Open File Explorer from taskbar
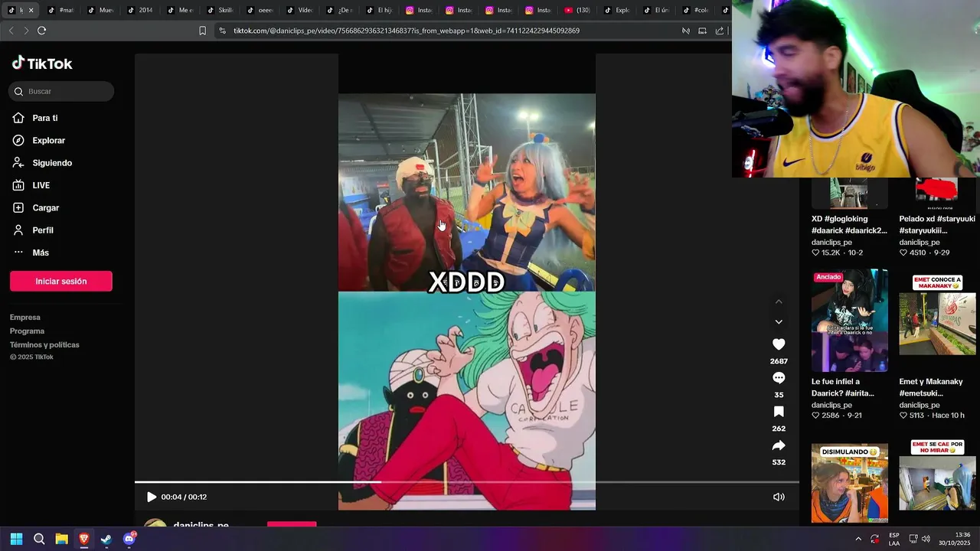 coord(61,539)
